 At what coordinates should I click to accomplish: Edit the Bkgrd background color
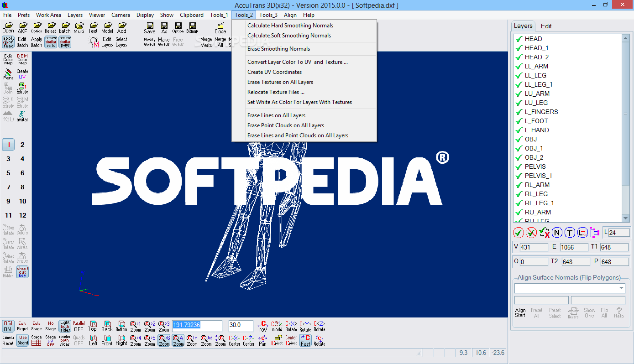click(22, 326)
